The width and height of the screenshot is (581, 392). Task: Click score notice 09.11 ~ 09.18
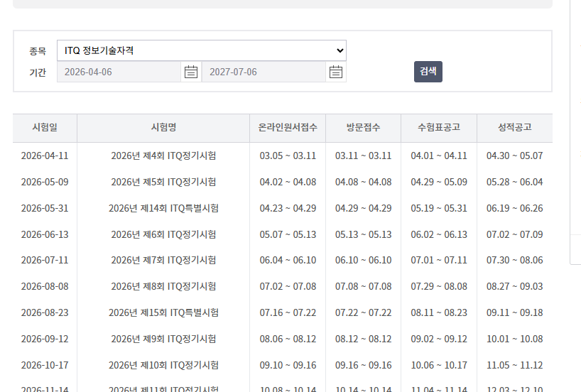click(x=515, y=312)
